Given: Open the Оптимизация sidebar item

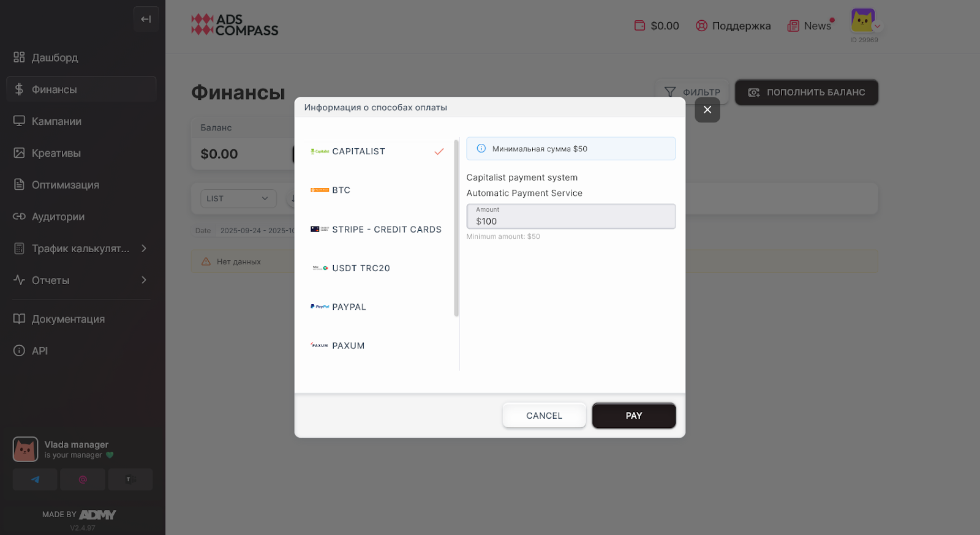Looking at the screenshot, I should pyautogui.click(x=81, y=185).
